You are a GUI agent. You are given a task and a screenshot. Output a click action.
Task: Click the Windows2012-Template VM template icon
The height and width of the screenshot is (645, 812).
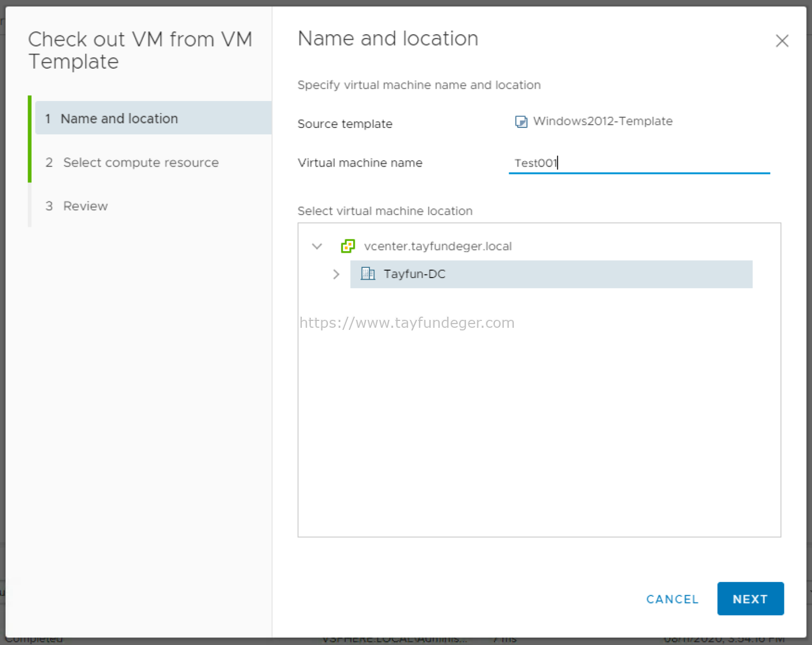tap(521, 121)
